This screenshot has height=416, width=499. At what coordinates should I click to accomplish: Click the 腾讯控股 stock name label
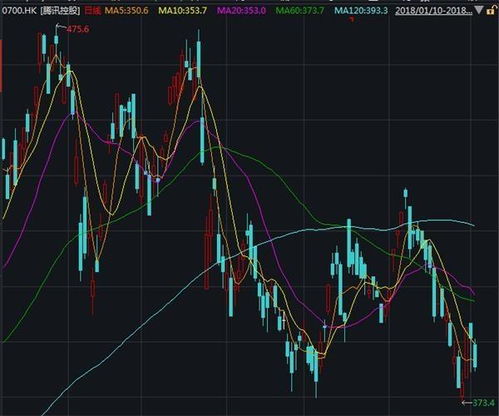(x=60, y=11)
